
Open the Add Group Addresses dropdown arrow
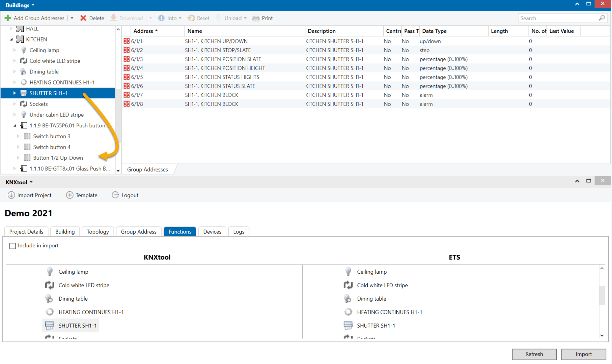coord(72,18)
